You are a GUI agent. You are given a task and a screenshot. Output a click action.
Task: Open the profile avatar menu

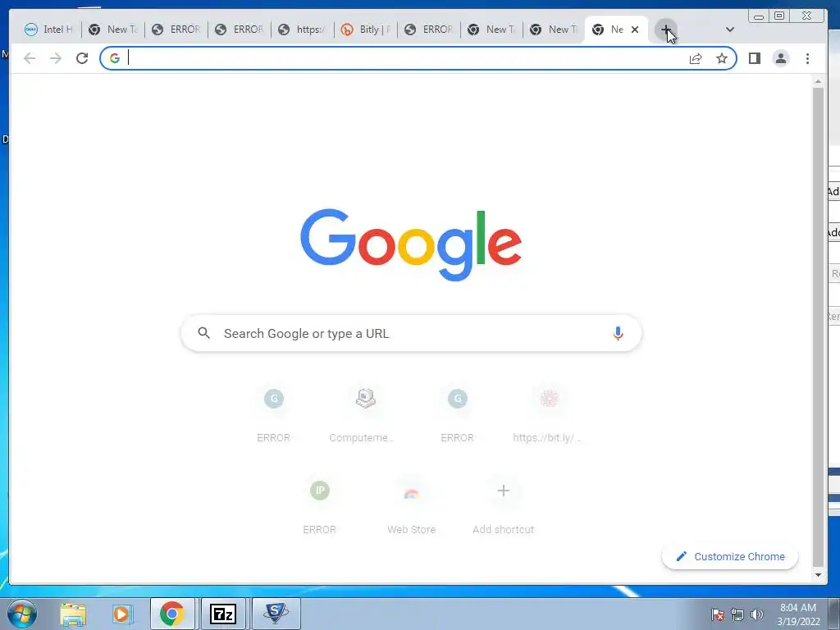tap(781, 58)
